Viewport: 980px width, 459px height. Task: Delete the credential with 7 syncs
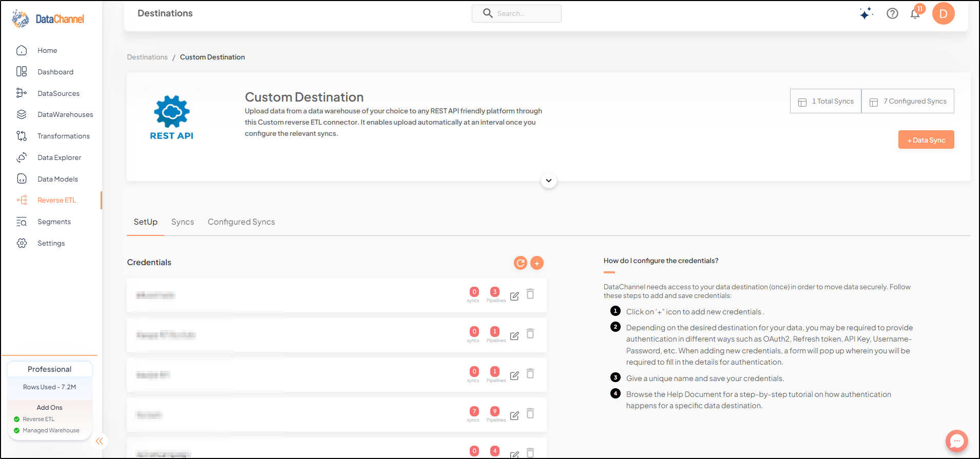coord(530,413)
